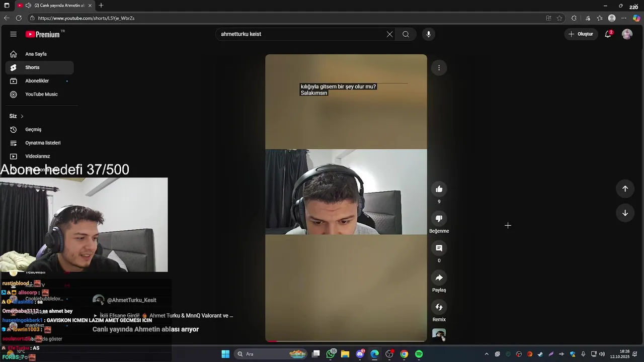
Task: Open File Explorer from the taskbar
Action: pyautogui.click(x=345, y=354)
